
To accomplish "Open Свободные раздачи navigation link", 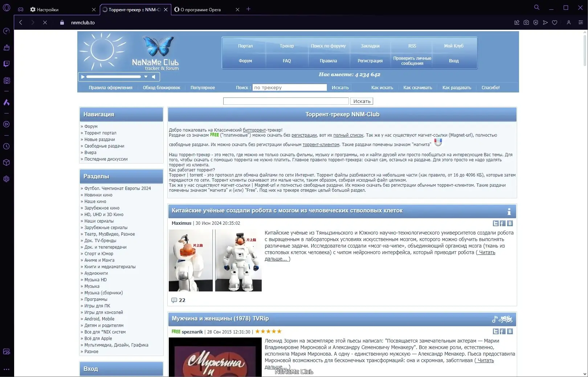I will tap(104, 146).
